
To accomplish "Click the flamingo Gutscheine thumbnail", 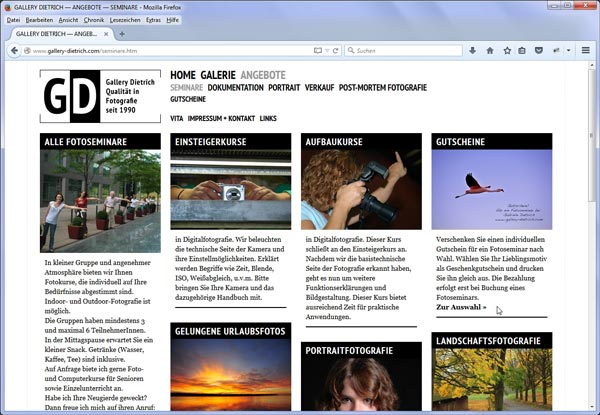I will 491,190.
